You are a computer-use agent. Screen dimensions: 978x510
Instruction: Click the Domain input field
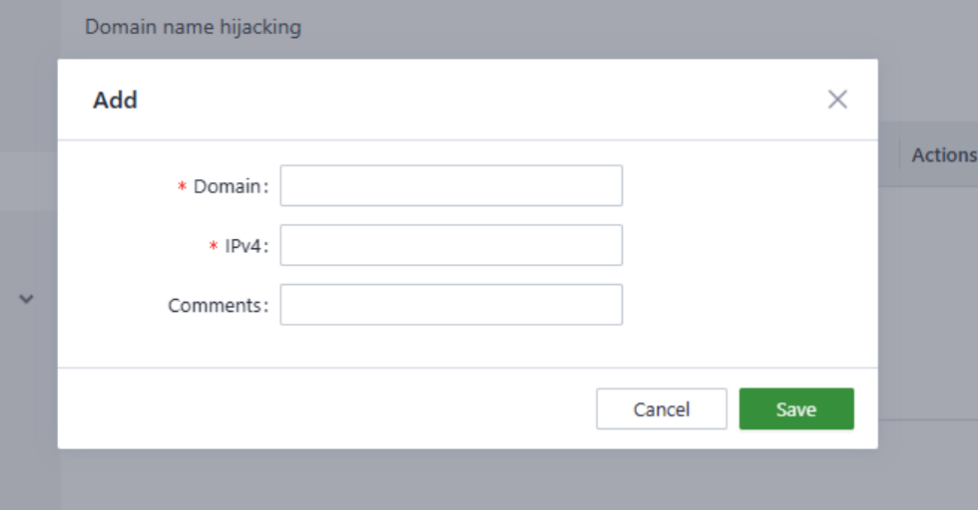[451, 186]
